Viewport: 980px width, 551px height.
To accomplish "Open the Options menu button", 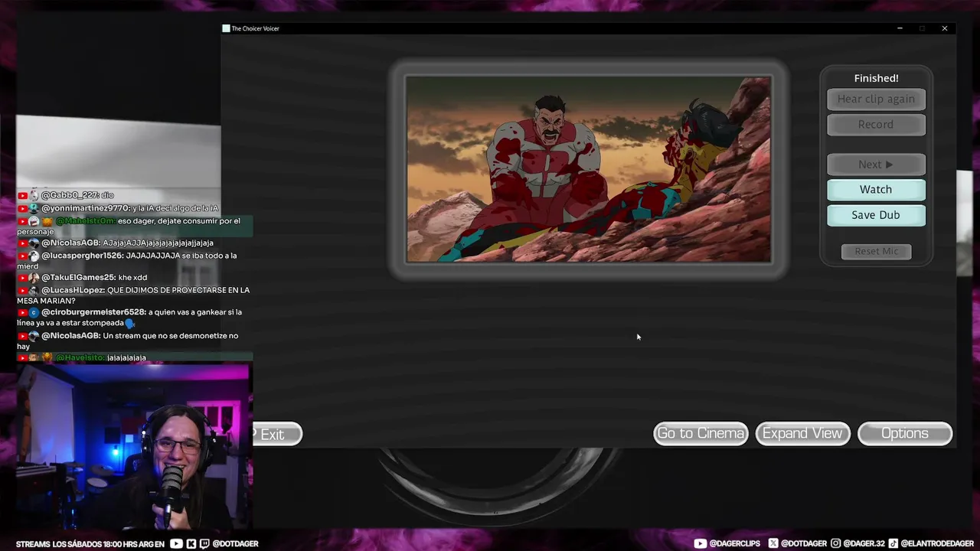I will [x=905, y=433].
